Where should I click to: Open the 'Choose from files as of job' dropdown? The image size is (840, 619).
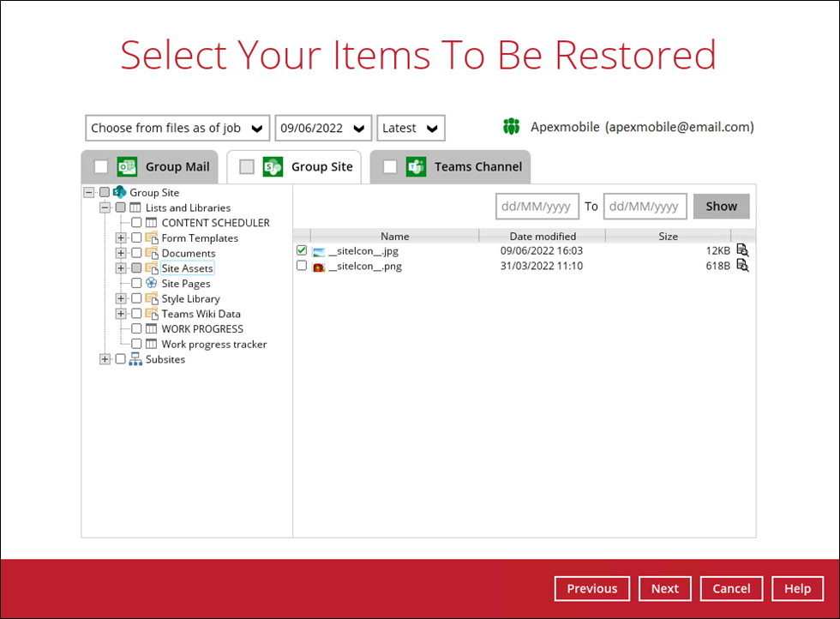[x=177, y=128]
